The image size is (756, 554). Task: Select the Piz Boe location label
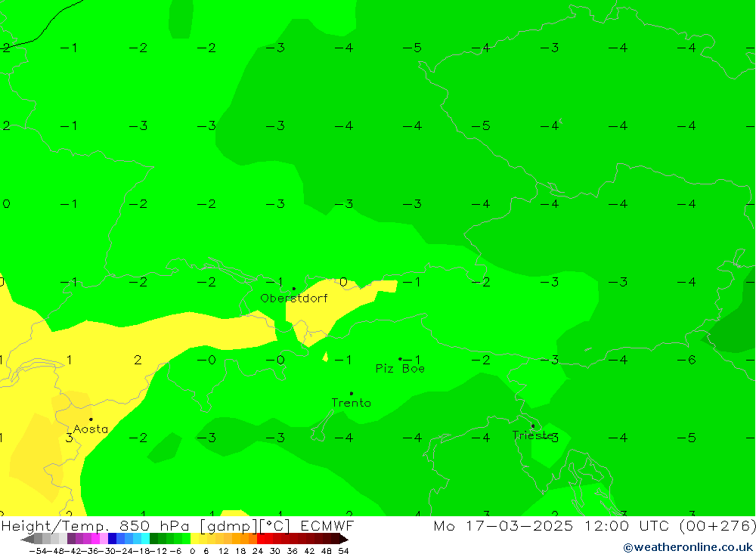(400, 368)
